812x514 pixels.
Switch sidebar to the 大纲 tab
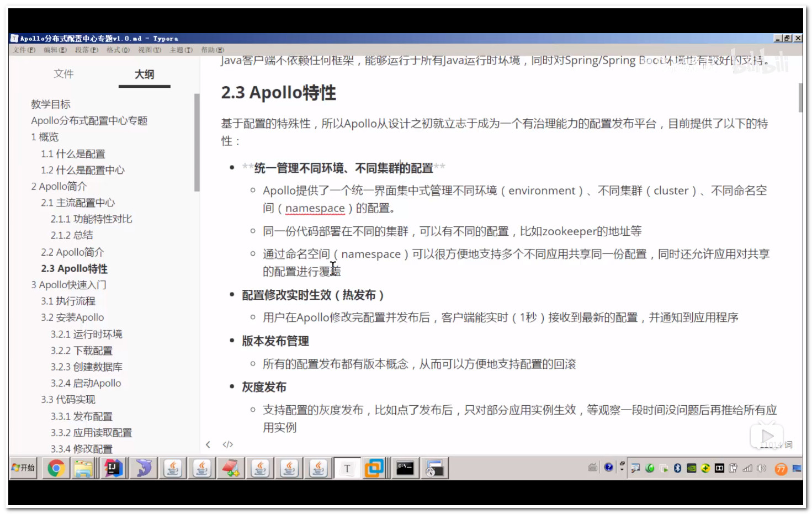145,74
